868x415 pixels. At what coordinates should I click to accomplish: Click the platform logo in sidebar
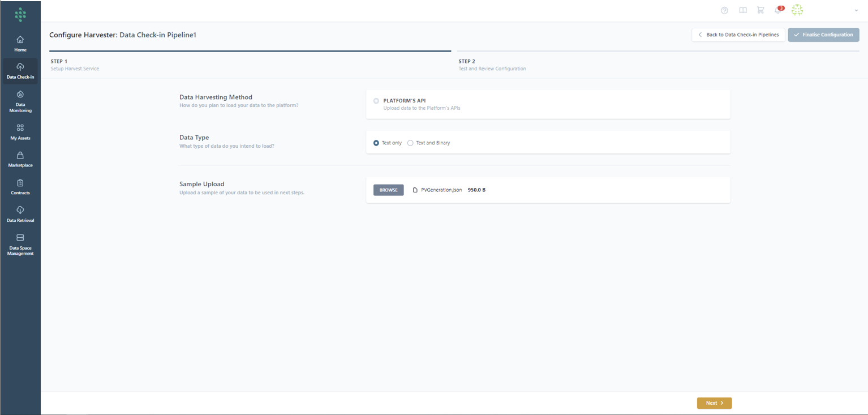coord(20,15)
